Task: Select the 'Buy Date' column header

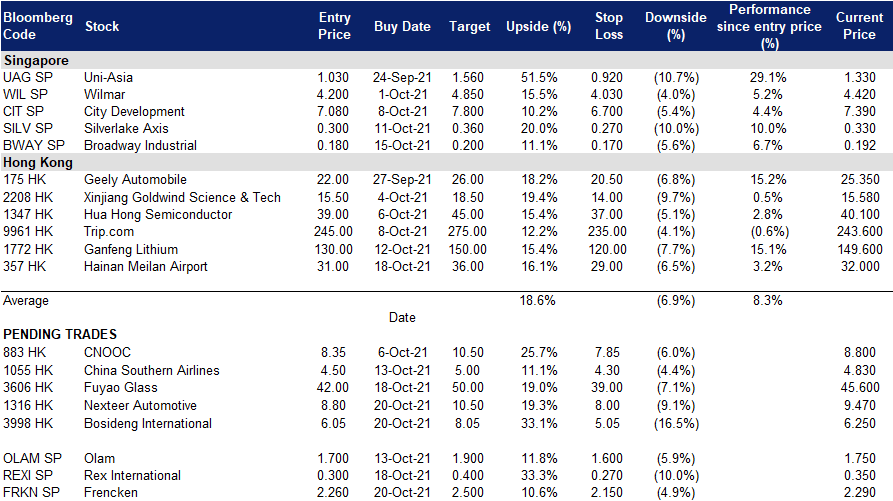Action: click(x=402, y=26)
